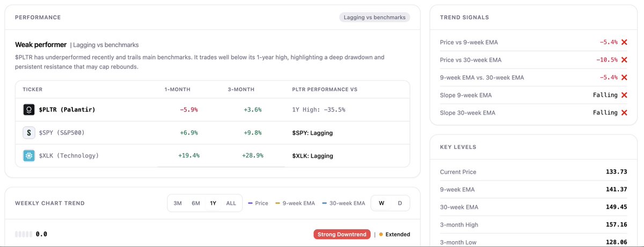
Task: Click the PLTR PERFORMANCE VS column header
Action: click(x=325, y=89)
